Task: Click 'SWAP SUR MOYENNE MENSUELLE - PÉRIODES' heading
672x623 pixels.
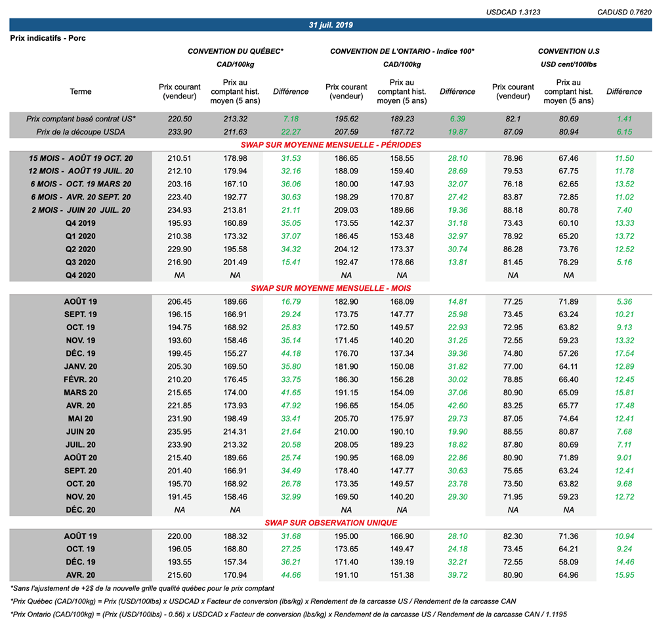Action: coord(331,144)
